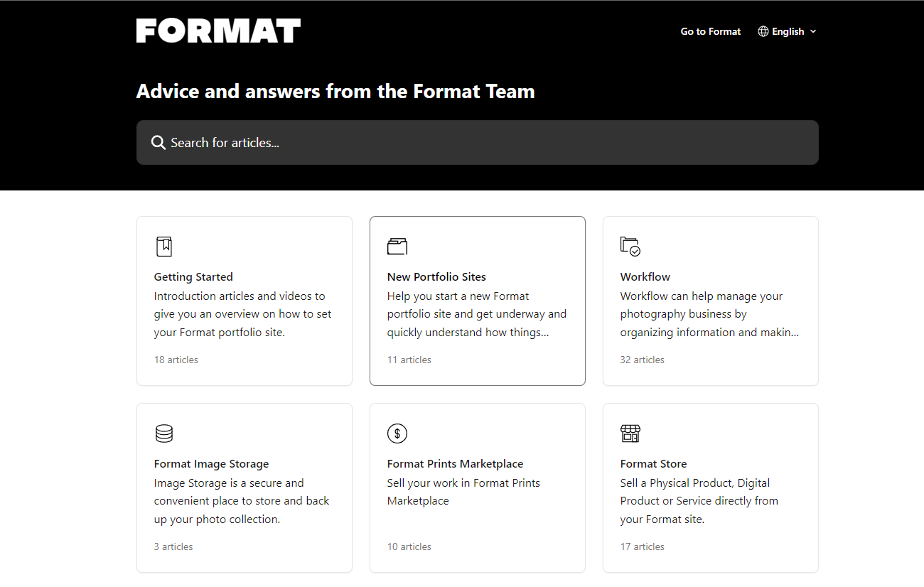Viewport: 924px width, 587px height.
Task: Click the 32 articles count under Workflow
Action: click(643, 360)
